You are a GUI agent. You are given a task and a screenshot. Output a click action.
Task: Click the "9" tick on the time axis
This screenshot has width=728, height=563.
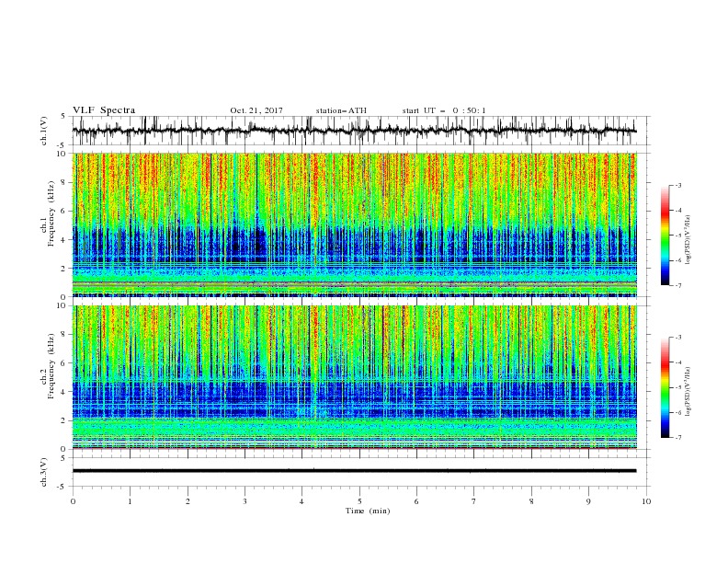588,501
